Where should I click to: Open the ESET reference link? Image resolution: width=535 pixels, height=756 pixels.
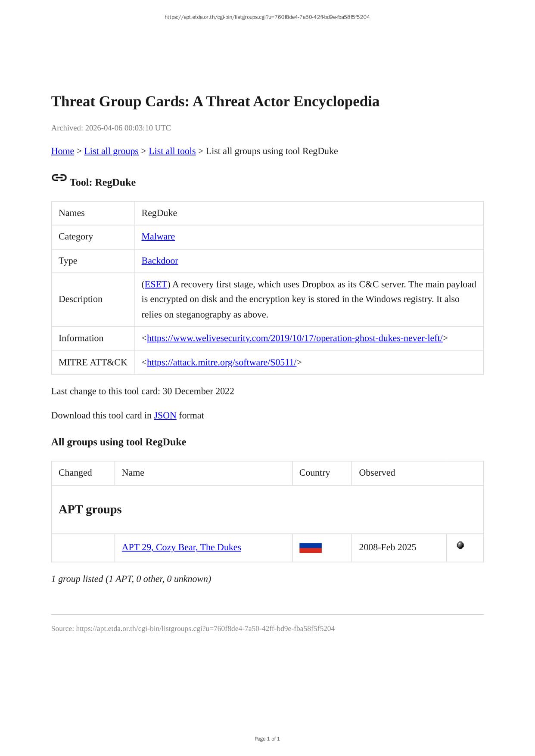156,285
